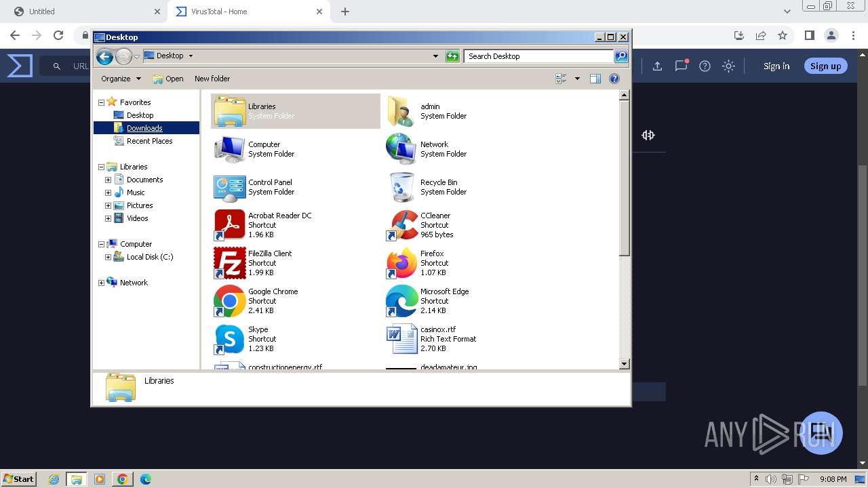868x488 pixels.
Task: Click Chrome's reload page button
Action: (58, 35)
